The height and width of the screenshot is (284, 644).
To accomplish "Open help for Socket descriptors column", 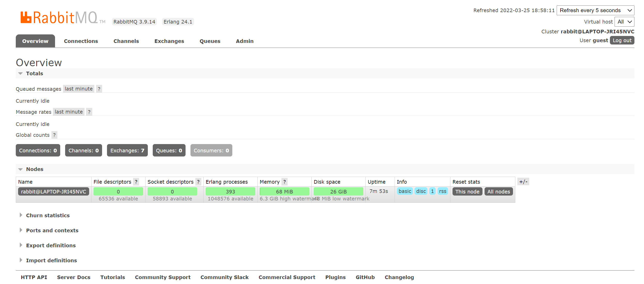I will 198,182.
